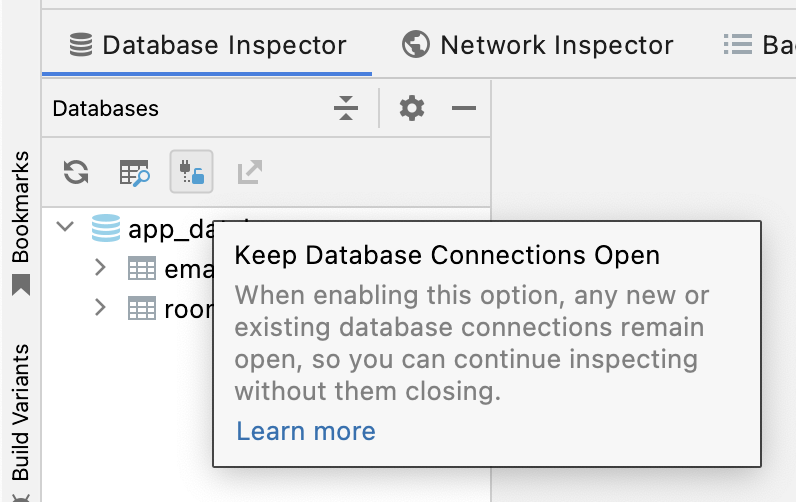The width and height of the screenshot is (796, 502).
Task: Open a new query tab icon
Action: click(134, 172)
